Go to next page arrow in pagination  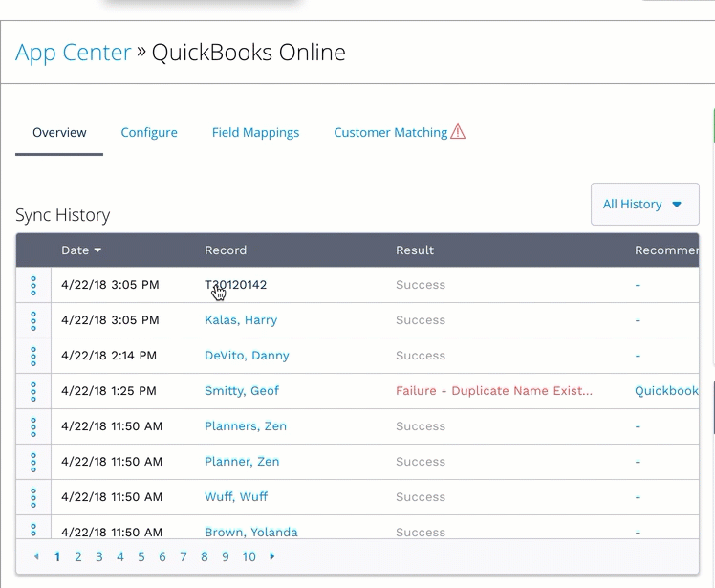(x=272, y=556)
